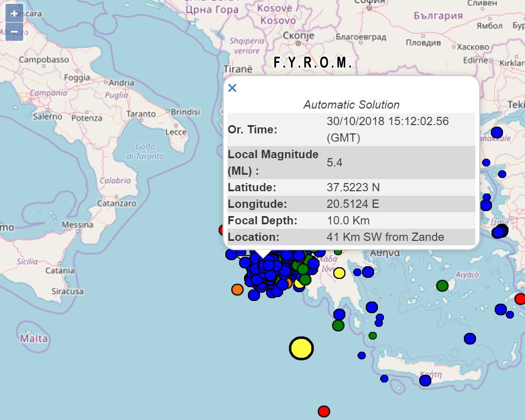Select the small green marker north of western Crete

click(x=372, y=336)
